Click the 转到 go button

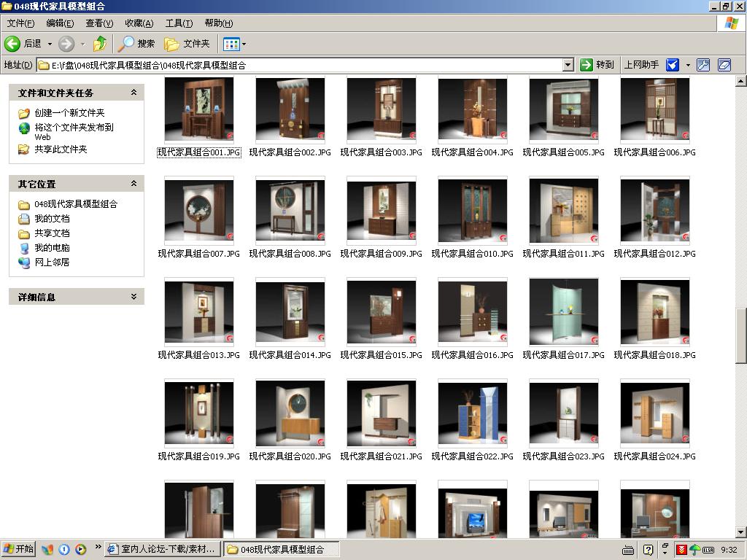(x=597, y=65)
